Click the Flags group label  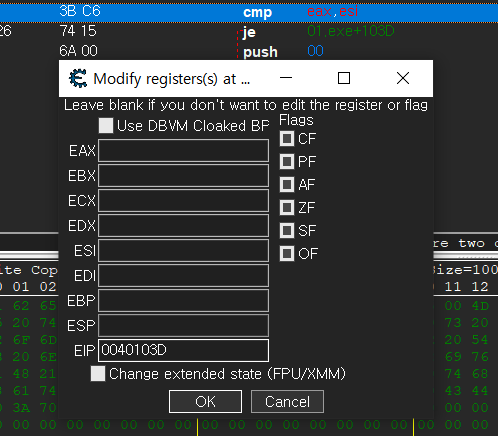[296, 120]
